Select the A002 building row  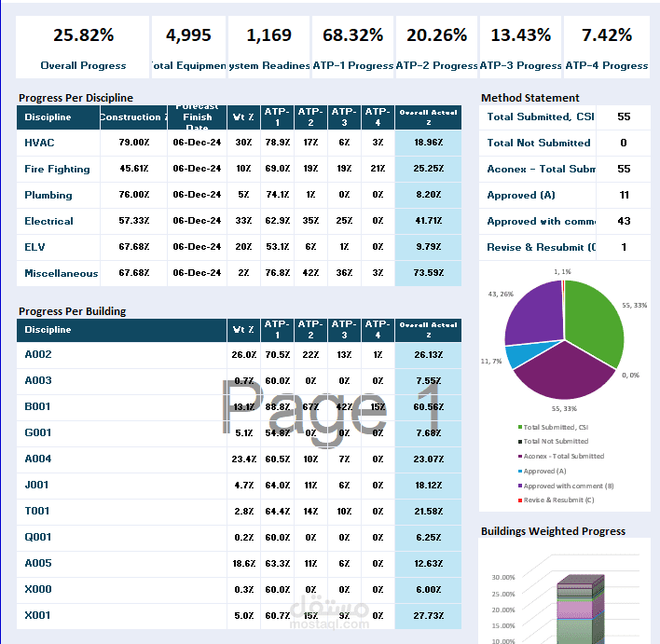(x=239, y=355)
